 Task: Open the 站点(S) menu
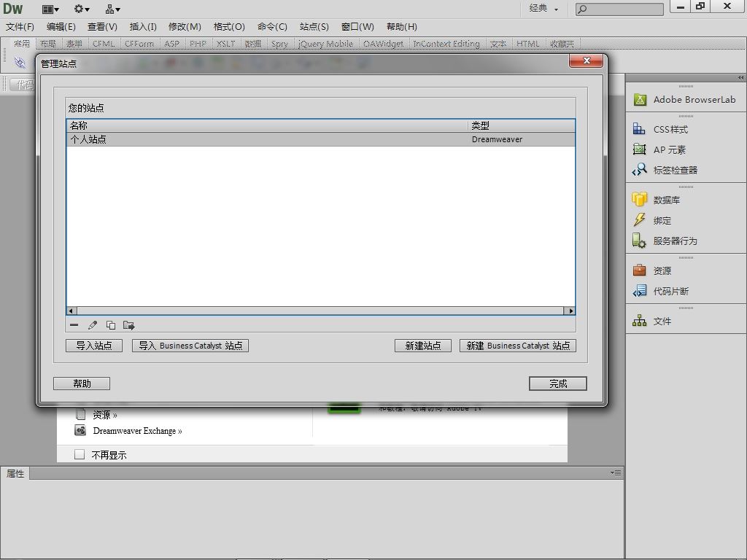pyautogui.click(x=314, y=27)
